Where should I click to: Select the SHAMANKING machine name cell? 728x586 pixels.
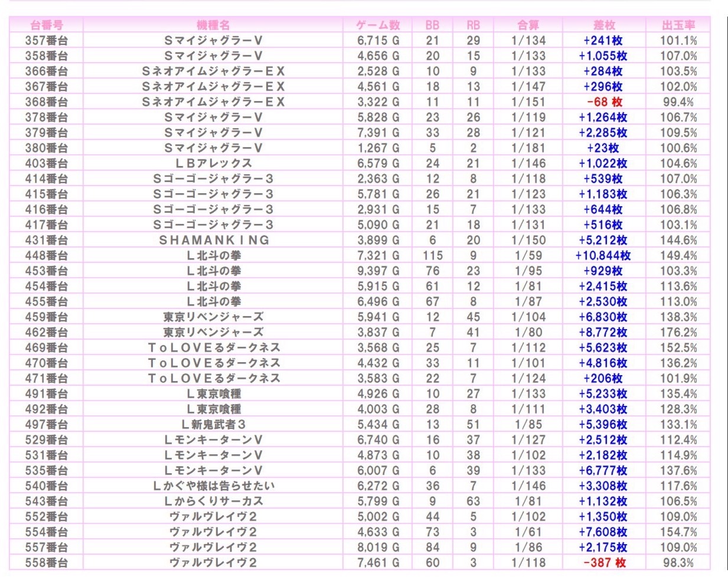point(214,240)
